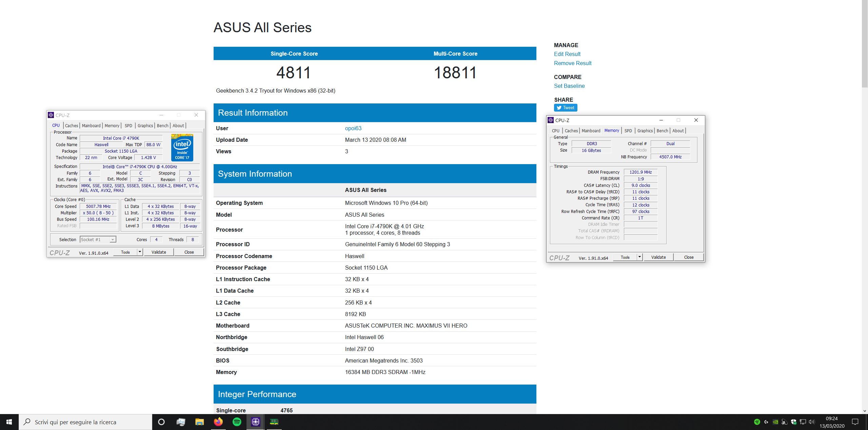Open Mainboard tab in left CPU-Z window
The image size is (868, 430).
91,125
